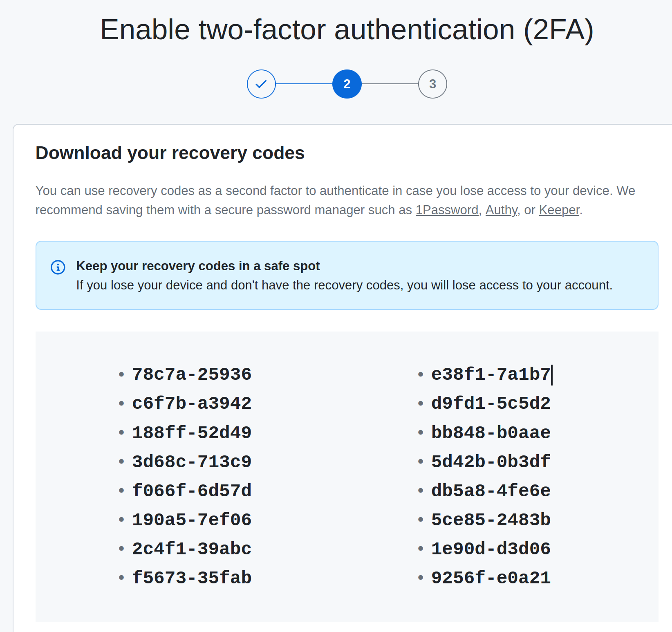This screenshot has height=632, width=672.
Task: Click recovery code 190a5-7ef06
Action: 192,520
